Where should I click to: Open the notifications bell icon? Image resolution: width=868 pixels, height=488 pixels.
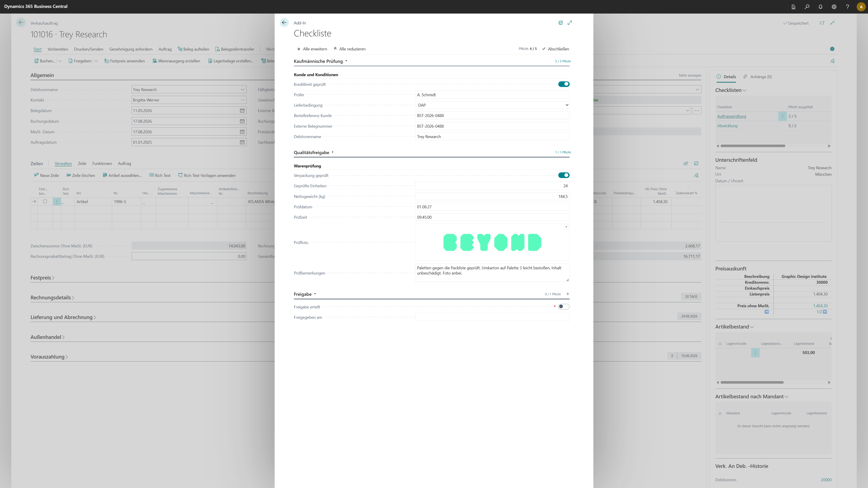click(821, 7)
